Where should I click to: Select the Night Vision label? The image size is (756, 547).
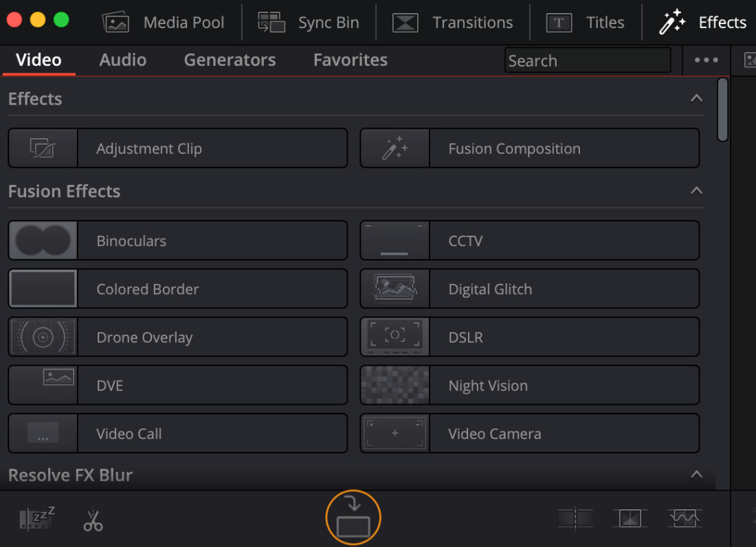(x=488, y=386)
